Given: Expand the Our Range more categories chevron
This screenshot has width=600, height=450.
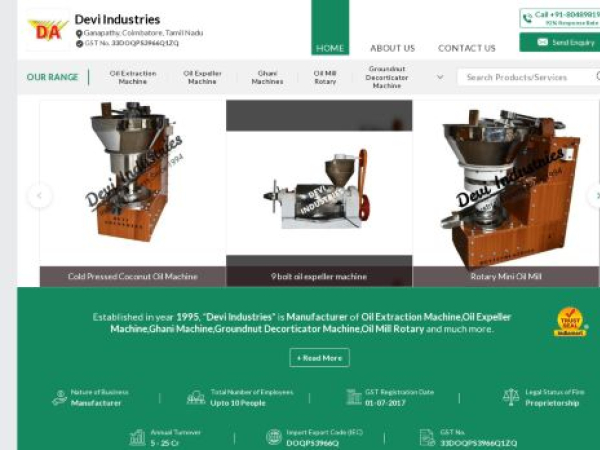Looking at the screenshot, I should coord(440,77).
